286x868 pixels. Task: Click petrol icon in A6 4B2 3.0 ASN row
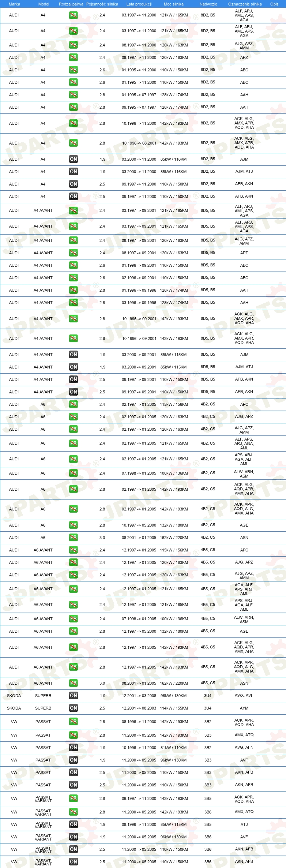pyautogui.click(x=73, y=538)
